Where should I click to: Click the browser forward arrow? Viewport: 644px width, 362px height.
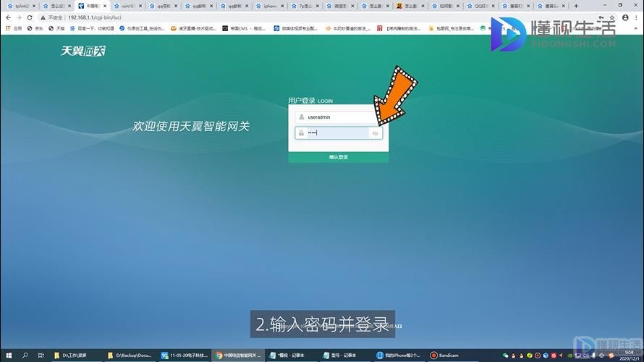click(19, 17)
